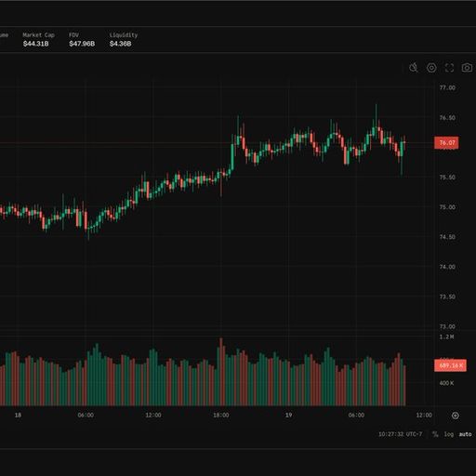Click the 77.00 price axis label
Image resolution: width=476 pixels, height=476 pixels.
click(x=447, y=88)
